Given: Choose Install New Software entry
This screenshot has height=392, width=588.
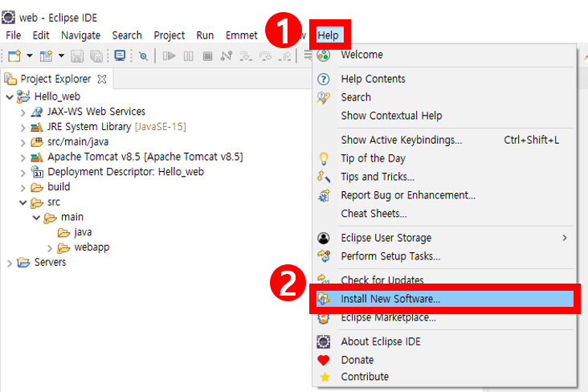Looking at the screenshot, I should (444, 299).
